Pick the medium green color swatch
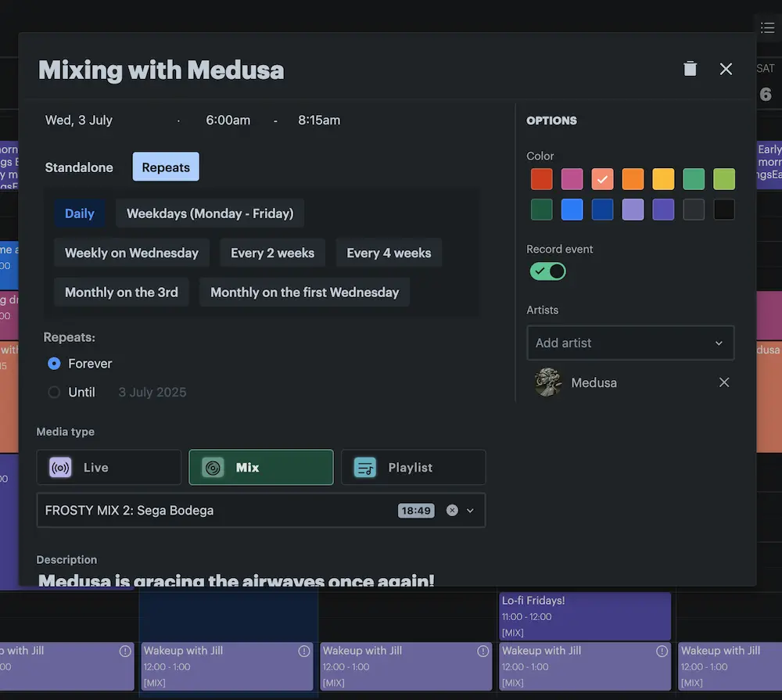The width and height of the screenshot is (782, 700). (x=694, y=179)
